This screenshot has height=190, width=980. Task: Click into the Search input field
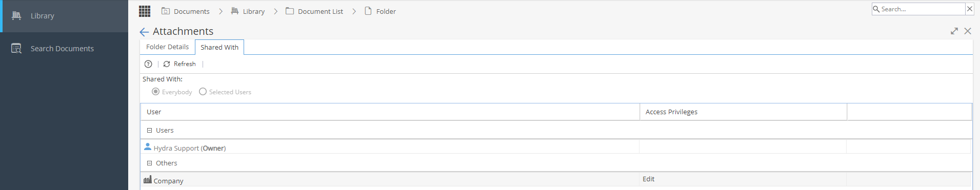(x=922, y=9)
